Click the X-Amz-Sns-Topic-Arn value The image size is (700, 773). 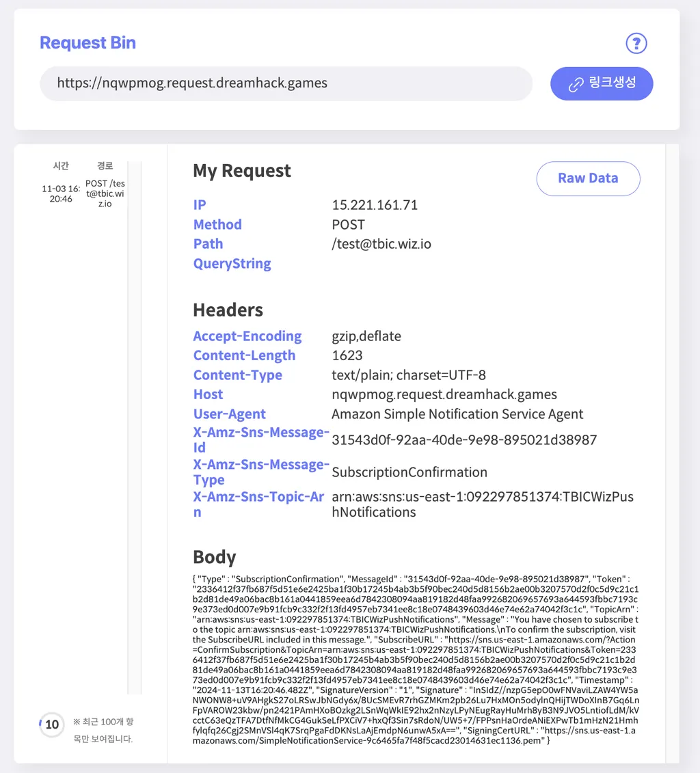tap(483, 504)
